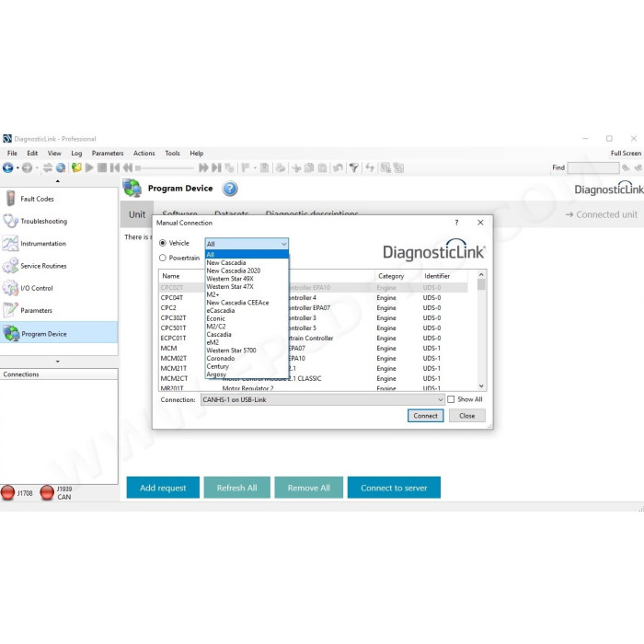
Task: Click scroll down arrow in device list
Action: [x=481, y=386]
